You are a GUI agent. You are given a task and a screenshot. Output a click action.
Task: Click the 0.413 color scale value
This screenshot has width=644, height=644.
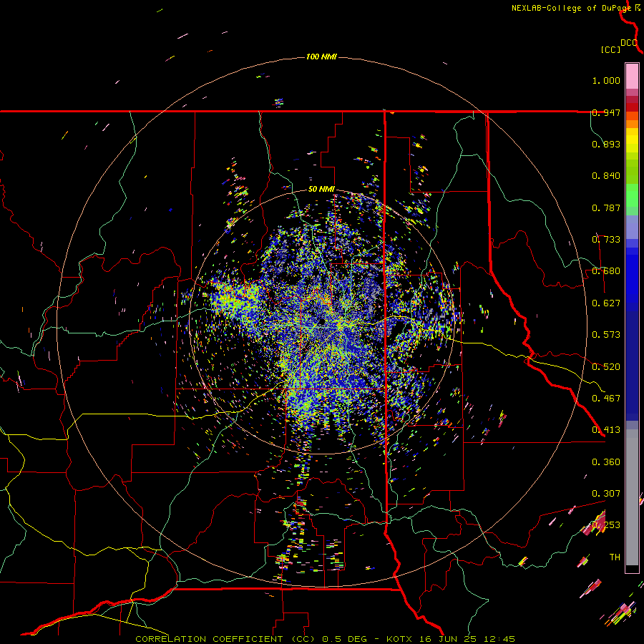[606, 430]
